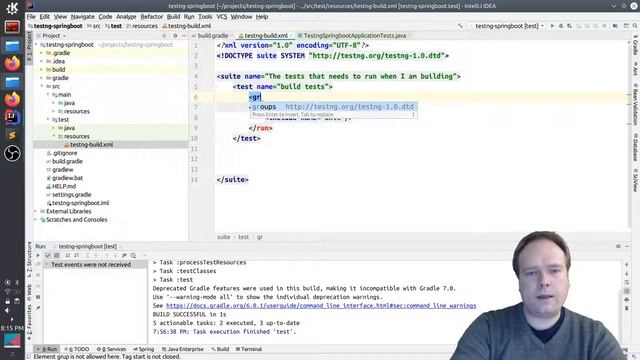Run with coverage from the main toolbar
This screenshot has height=360, width=640.
[x=569, y=26]
